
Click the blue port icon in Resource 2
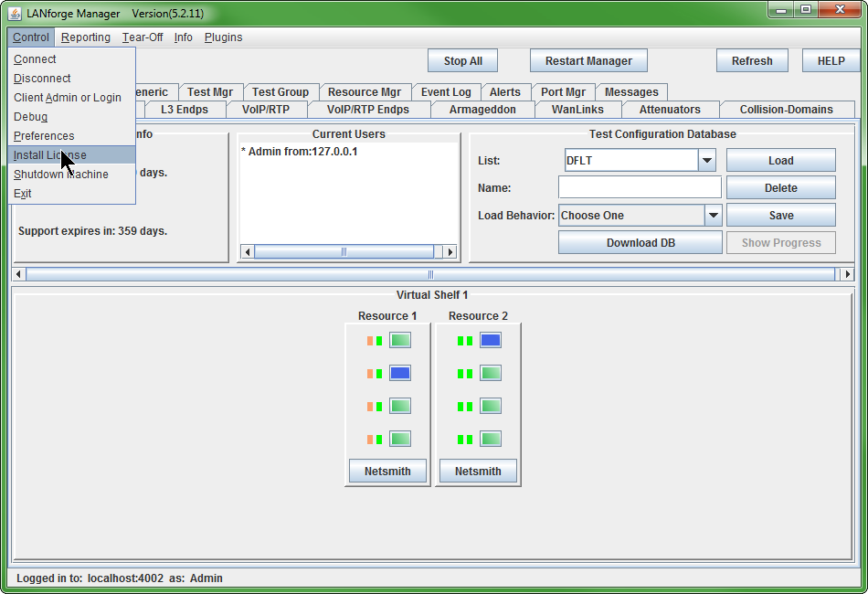[491, 341]
